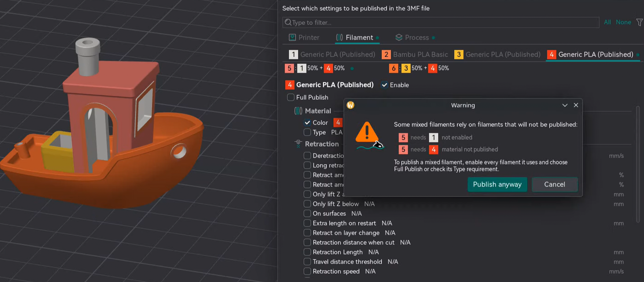
Task: Check the Type PLA checkbox
Action: [x=307, y=132]
